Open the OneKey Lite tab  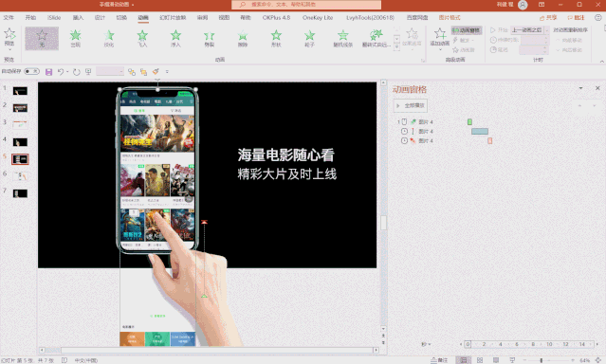[x=318, y=18]
